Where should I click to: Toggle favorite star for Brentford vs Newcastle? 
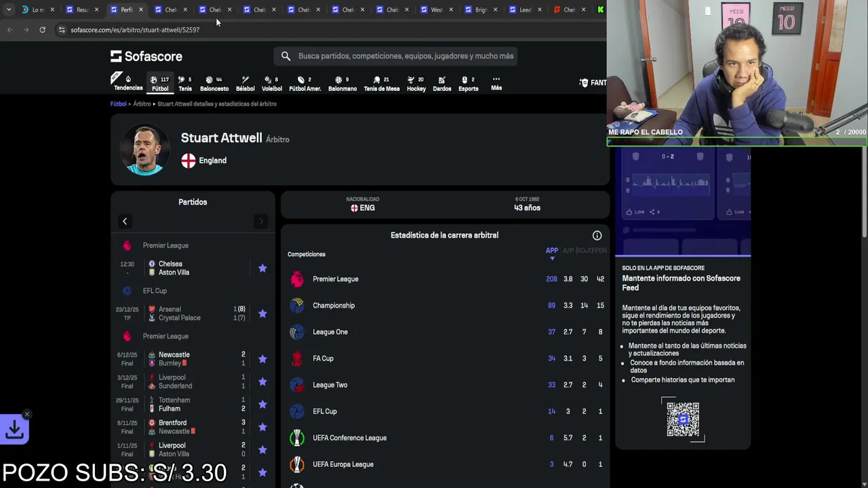pos(262,427)
